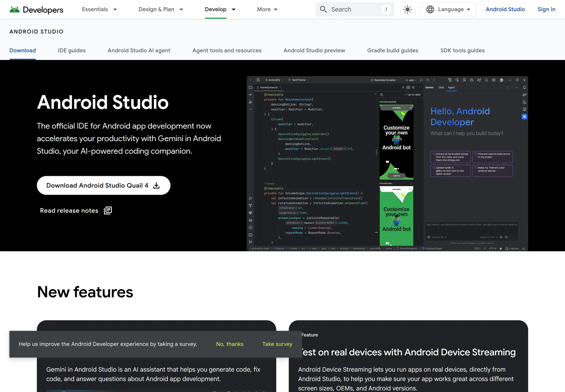Open Read release notes link
Screen dimensions: 565x392
coord(76,211)
